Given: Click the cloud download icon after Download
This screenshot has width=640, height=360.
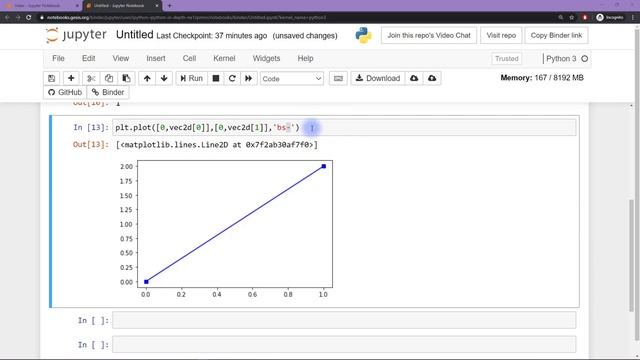Looking at the screenshot, I should click(x=414, y=78).
